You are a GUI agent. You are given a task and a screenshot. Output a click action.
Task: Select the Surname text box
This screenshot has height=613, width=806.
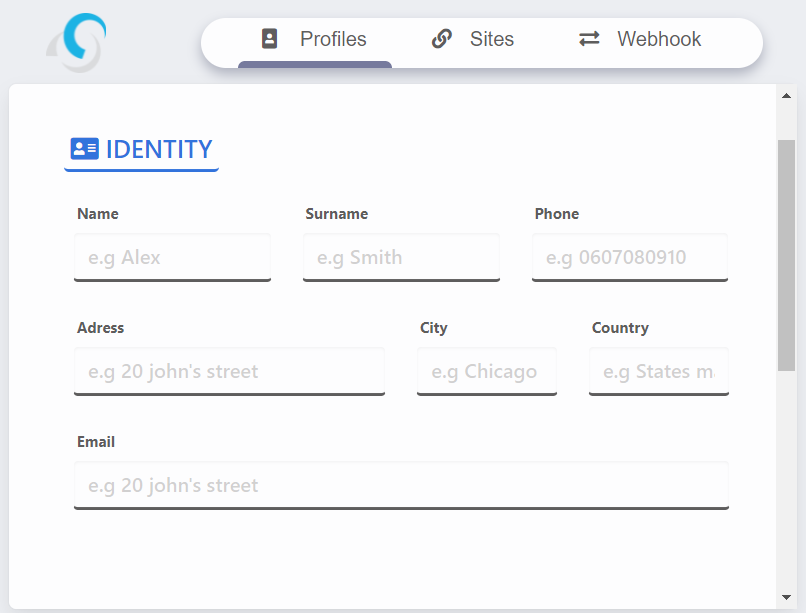pos(401,257)
